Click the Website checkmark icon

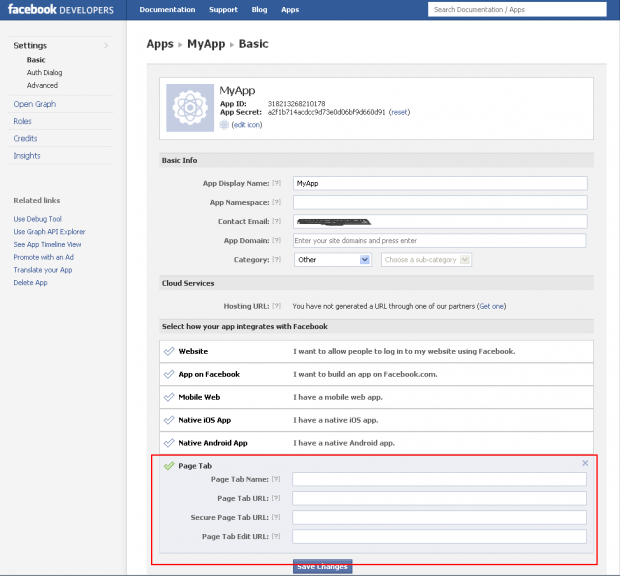pyautogui.click(x=169, y=351)
